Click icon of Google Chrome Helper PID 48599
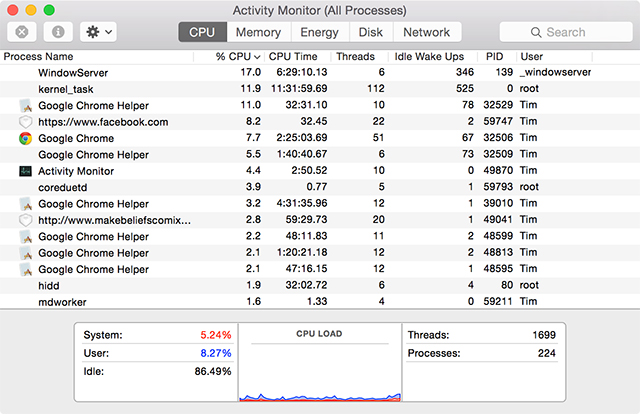This screenshot has height=414, width=640. click(x=25, y=236)
